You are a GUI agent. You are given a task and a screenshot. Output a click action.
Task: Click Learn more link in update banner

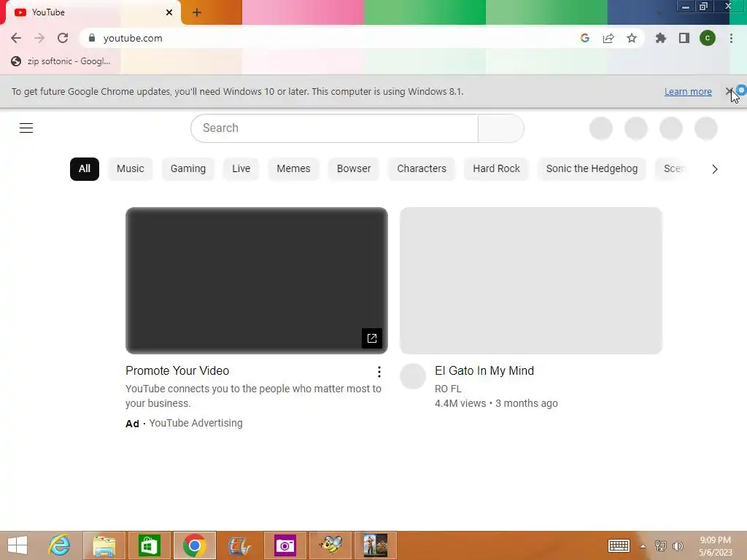tap(688, 91)
